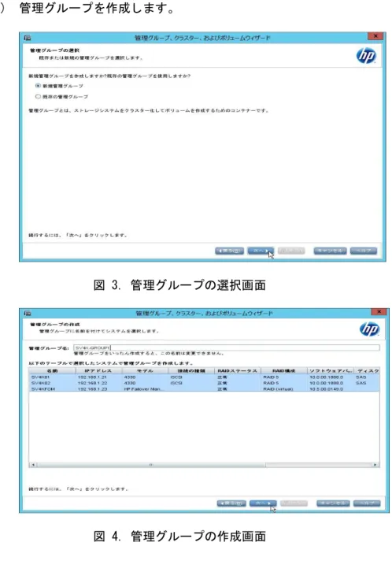
Task: Click ヘルプ in the 管理グループの選択 window
Action: [364, 251]
